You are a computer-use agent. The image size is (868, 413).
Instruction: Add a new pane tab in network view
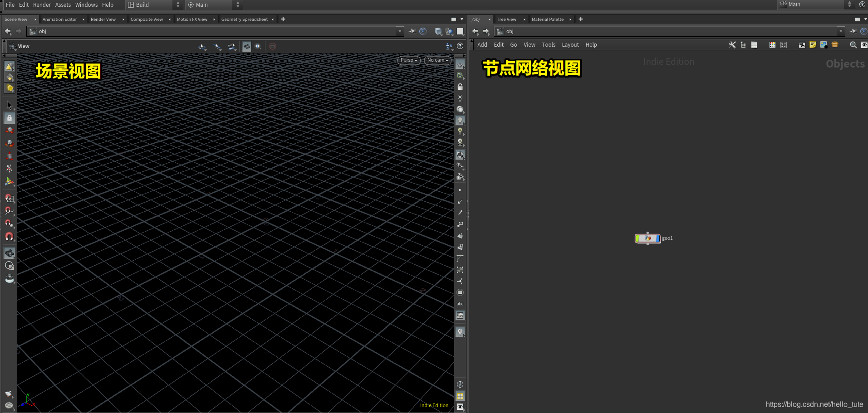point(581,19)
